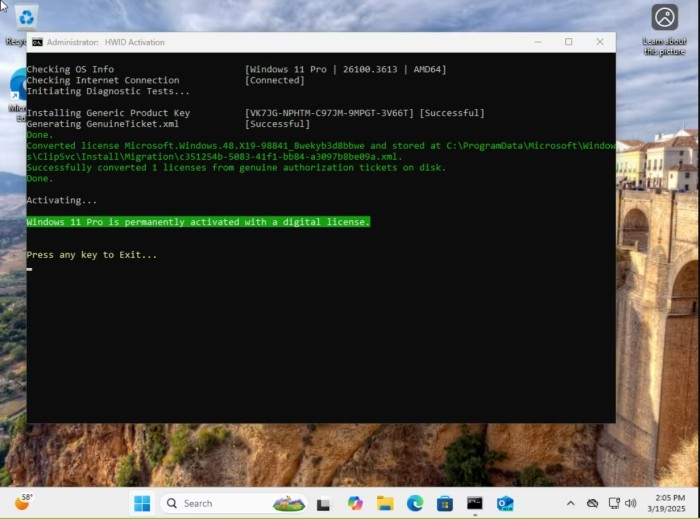700x519 pixels.
Task: Click the taskbar Search box
Action: (233, 503)
